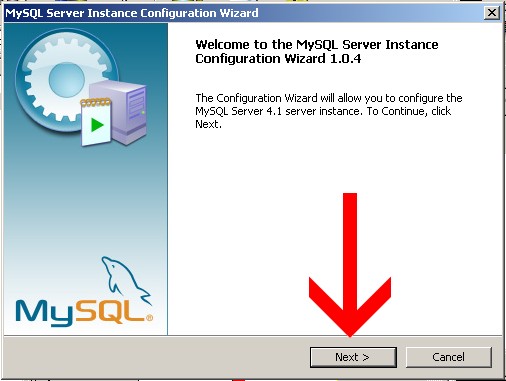Click the gear and server wizard icon
506x381 pixels.
coord(81,88)
